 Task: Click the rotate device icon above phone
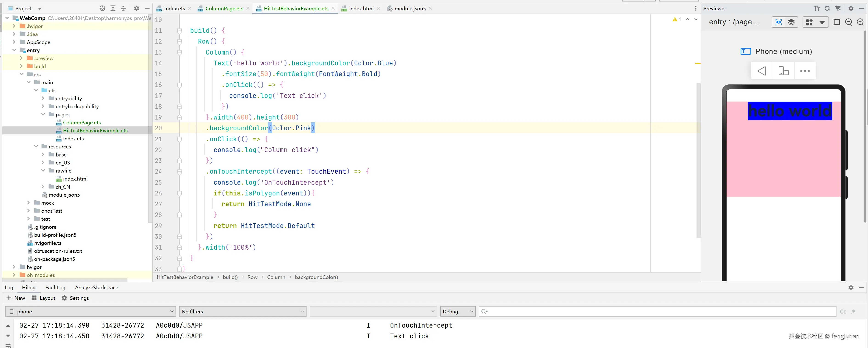point(784,71)
